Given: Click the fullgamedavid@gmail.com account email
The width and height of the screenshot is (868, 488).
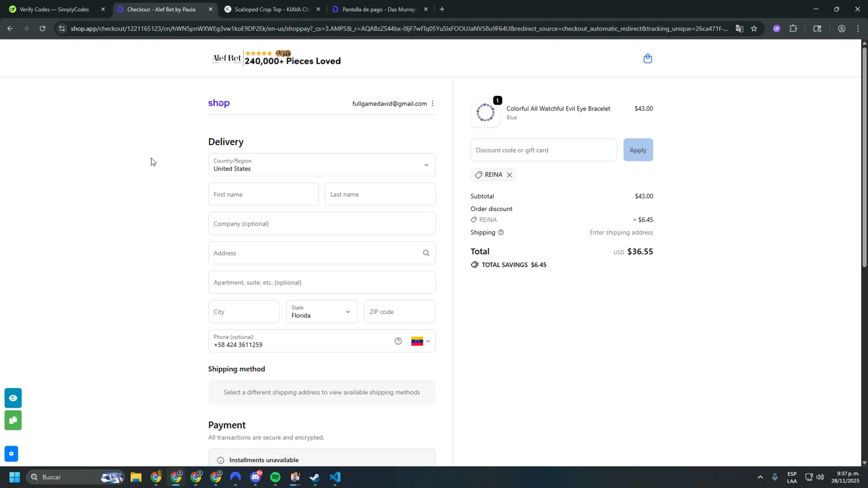Looking at the screenshot, I should (389, 103).
